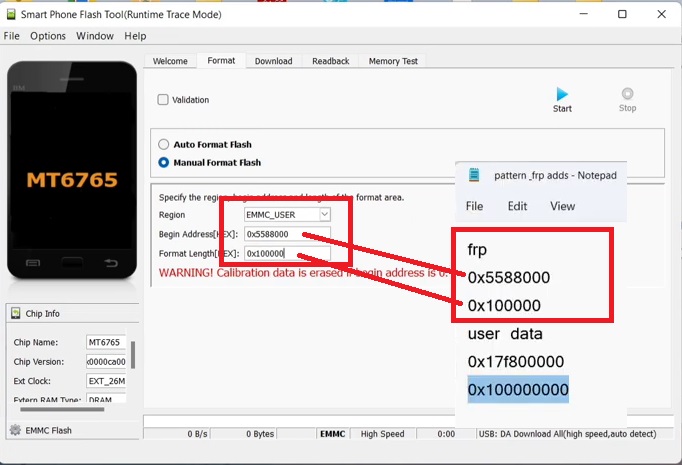Switch to the Memory Test tab
Image resolution: width=682 pixels, height=465 pixels.
tap(393, 61)
